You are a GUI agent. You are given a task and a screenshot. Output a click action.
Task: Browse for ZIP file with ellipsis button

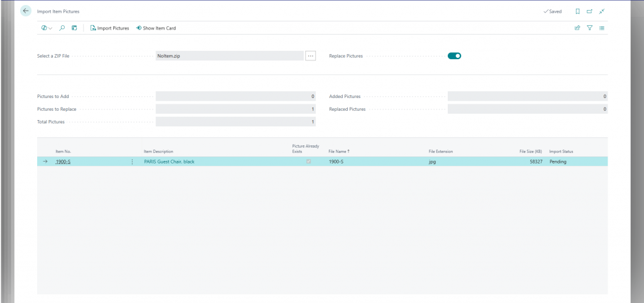coord(310,56)
